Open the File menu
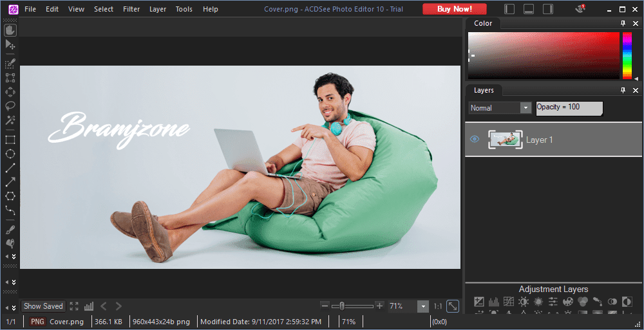The image size is (644, 330). 30,9
